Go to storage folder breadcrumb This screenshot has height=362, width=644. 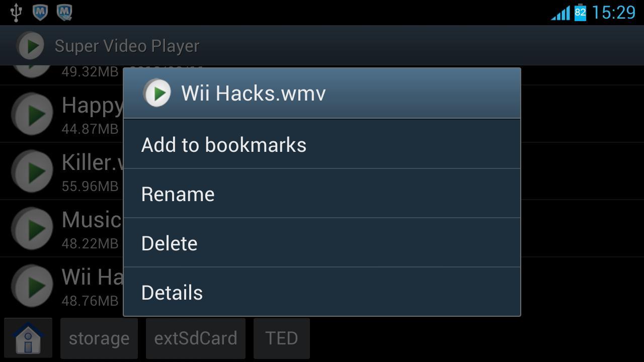point(99,338)
